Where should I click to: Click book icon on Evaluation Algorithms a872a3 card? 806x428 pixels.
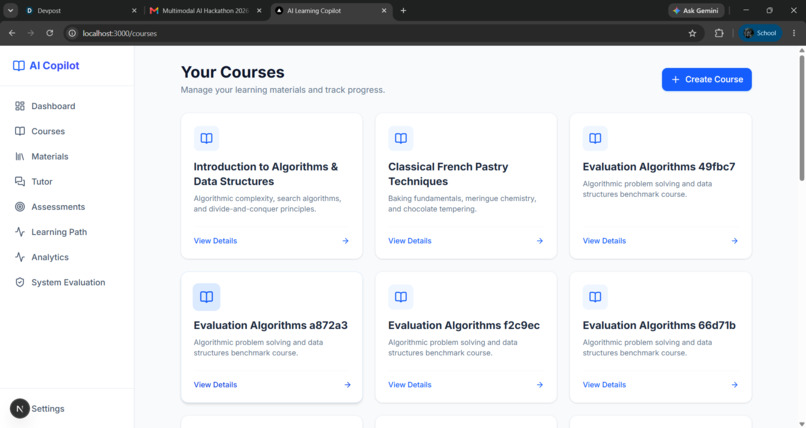coord(206,297)
